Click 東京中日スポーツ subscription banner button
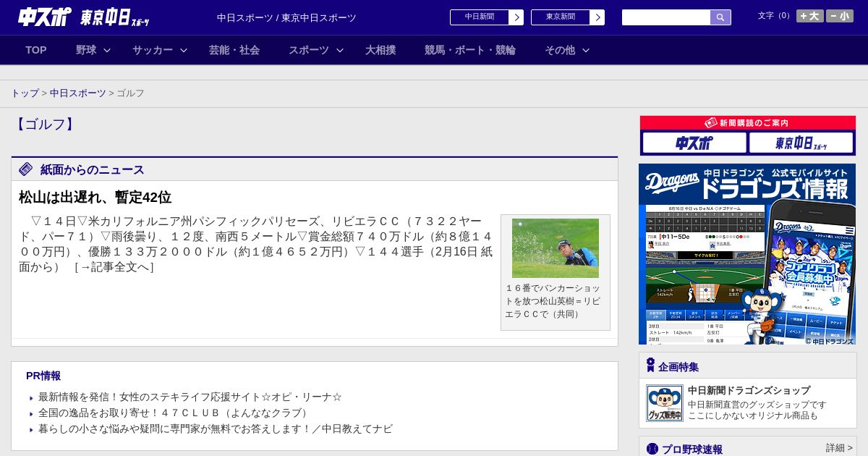 [801, 143]
